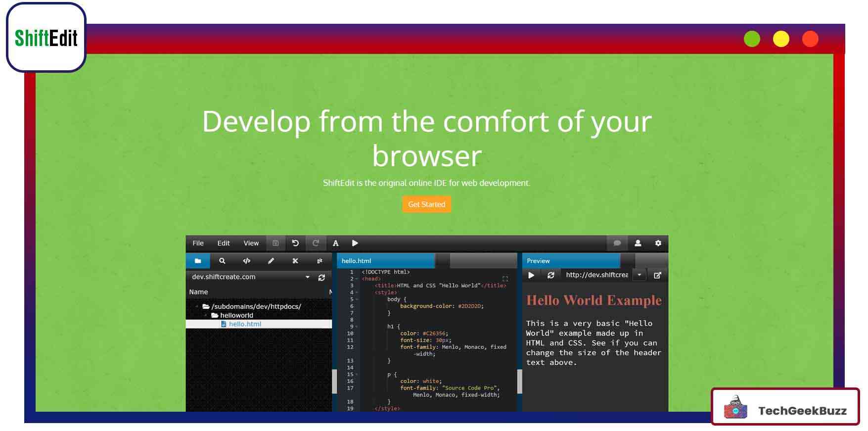Toggle fullscreen icon in code editor

coord(505,279)
